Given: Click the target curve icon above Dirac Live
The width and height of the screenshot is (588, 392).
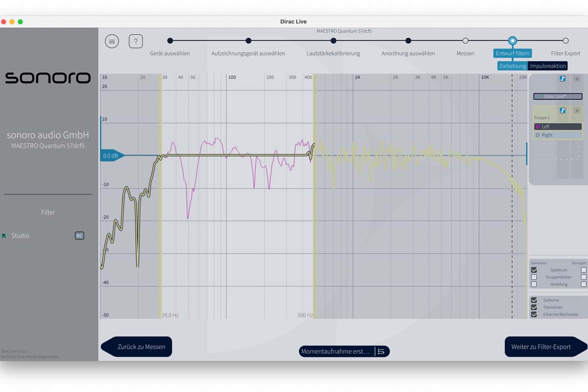Looking at the screenshot, I should click(563, 78).
